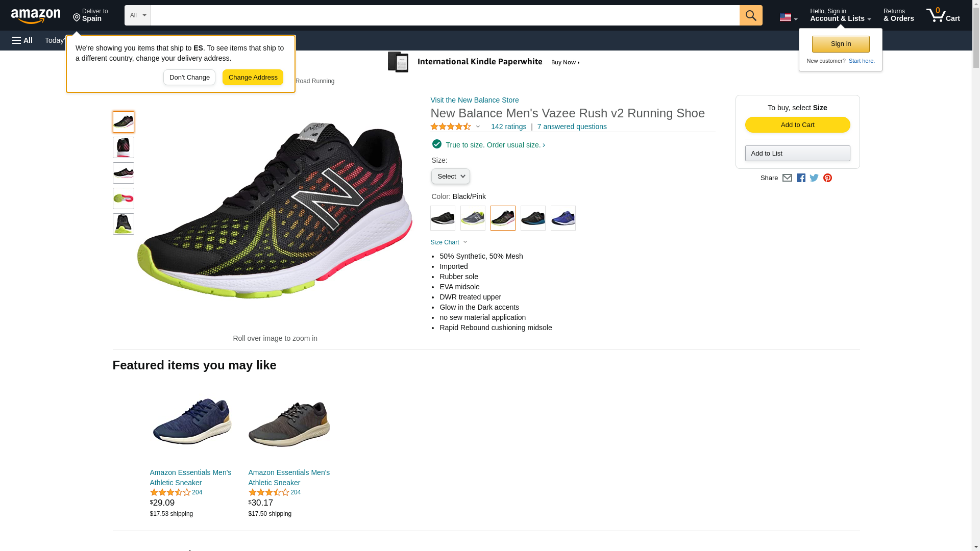The height and width of the screenshot is (551, 980).
Task: Expand the Size Select dropdown
Action: pyautogui.click(x=450, y=177)
